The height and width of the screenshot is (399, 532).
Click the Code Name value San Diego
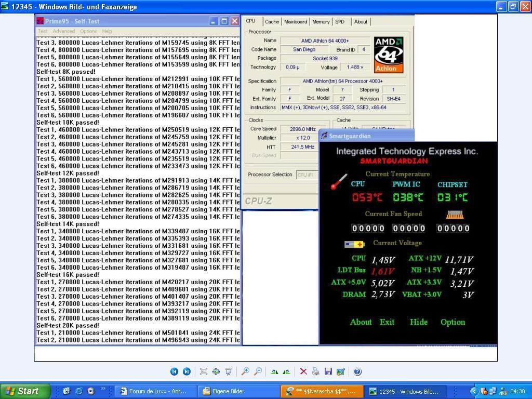point(304,49)
